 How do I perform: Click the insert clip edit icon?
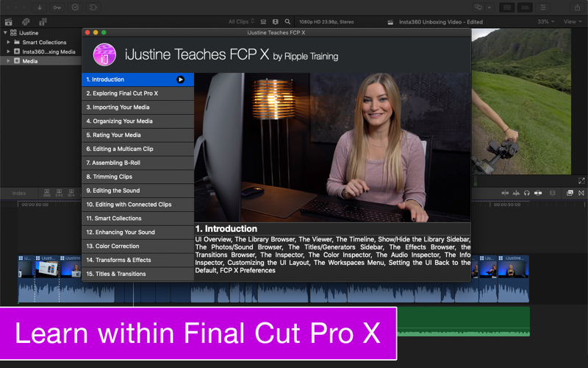[x=60, y=193]
